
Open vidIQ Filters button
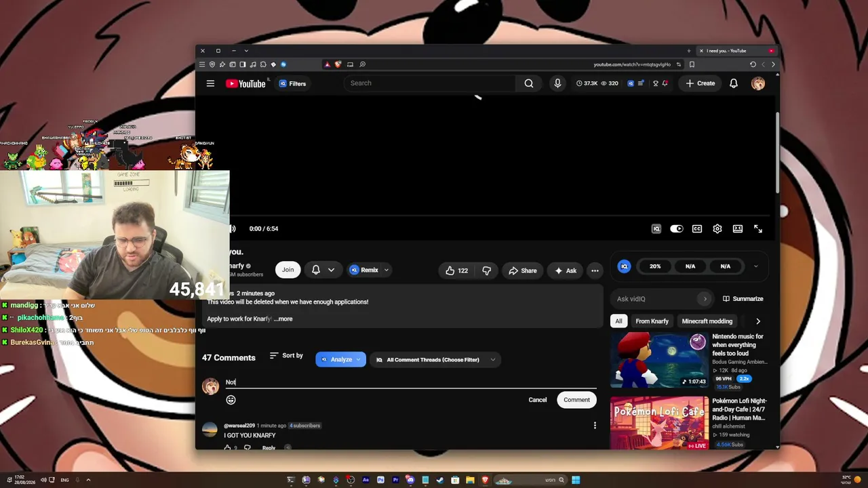293,83
